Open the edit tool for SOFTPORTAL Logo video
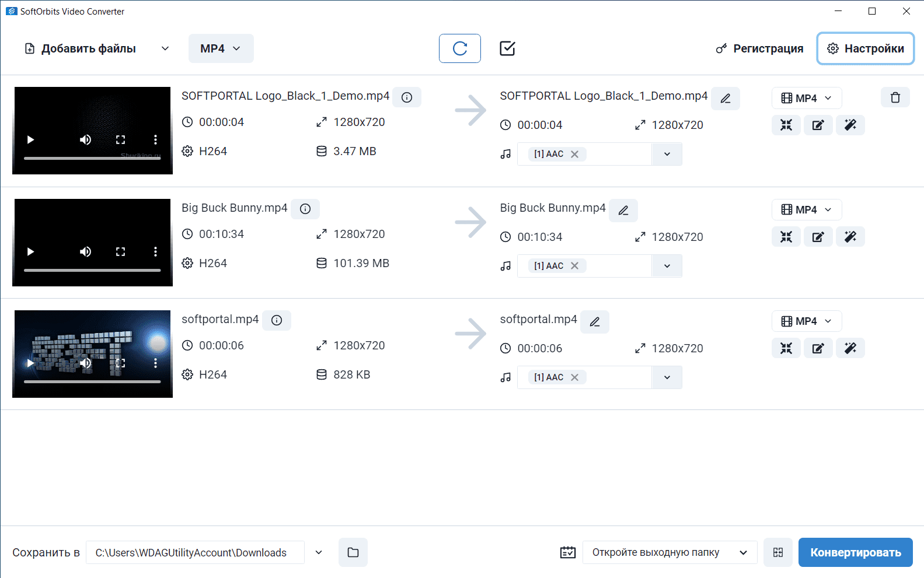This screenshot has height=578, width=924. [x=818, y=125]
